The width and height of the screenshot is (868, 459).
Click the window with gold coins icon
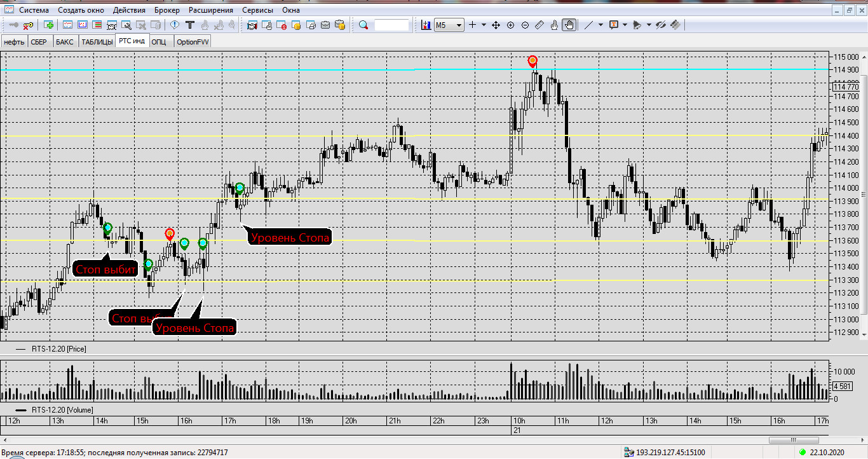pos(296,25)
